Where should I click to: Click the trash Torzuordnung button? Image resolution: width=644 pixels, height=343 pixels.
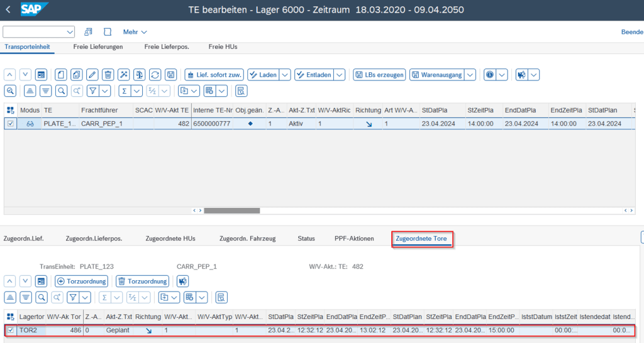click(x=143, y=281)
